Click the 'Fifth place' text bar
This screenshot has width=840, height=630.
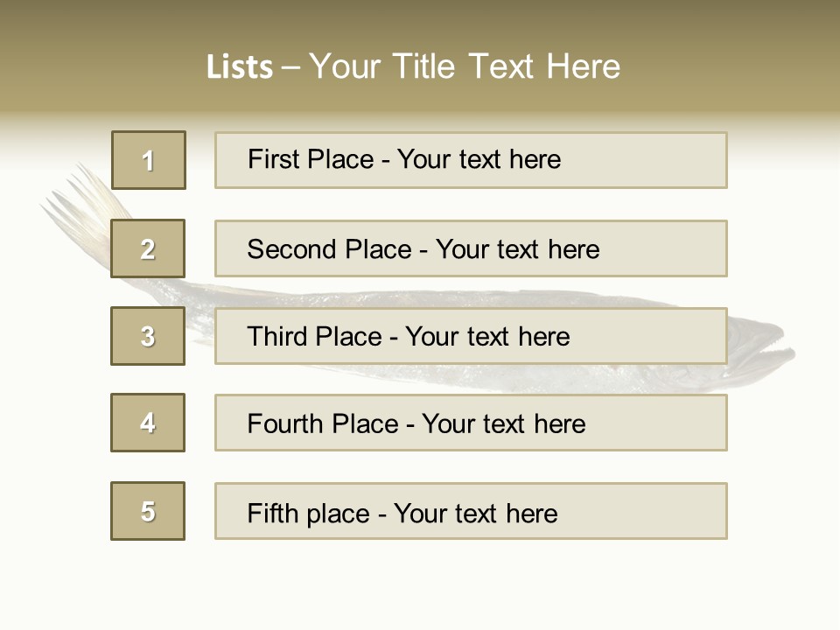click(x=471, y=511)
